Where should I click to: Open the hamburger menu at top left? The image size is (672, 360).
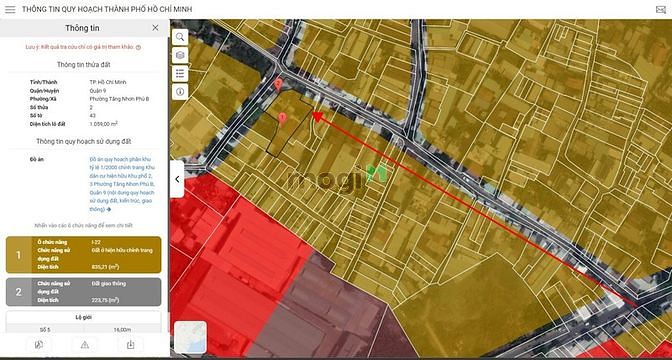10,9
